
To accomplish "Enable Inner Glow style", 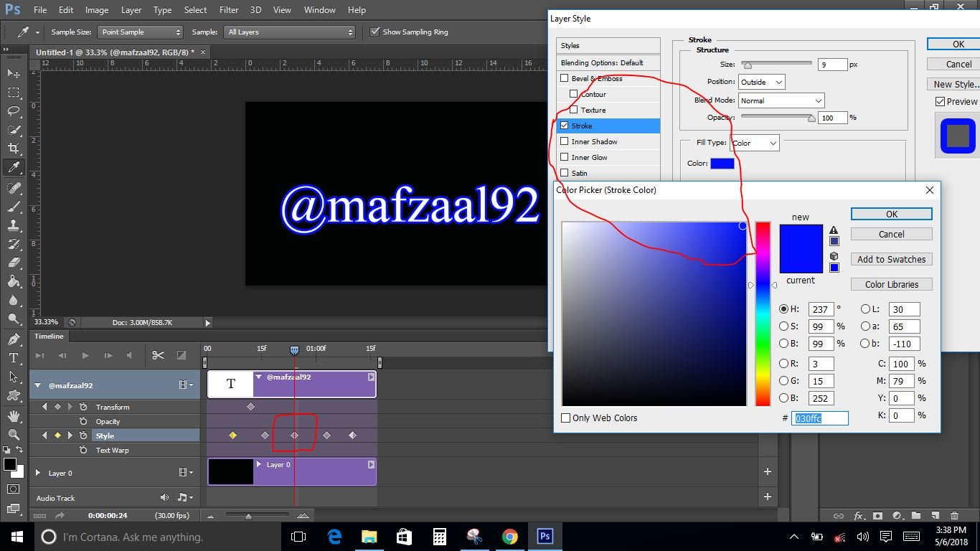I will click(x=564, y=157).
